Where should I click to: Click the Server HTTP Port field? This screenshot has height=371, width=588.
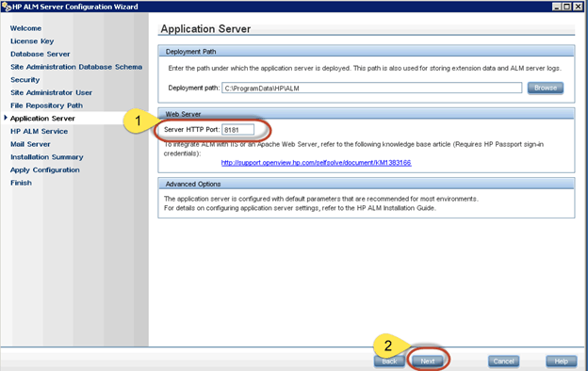237,130
